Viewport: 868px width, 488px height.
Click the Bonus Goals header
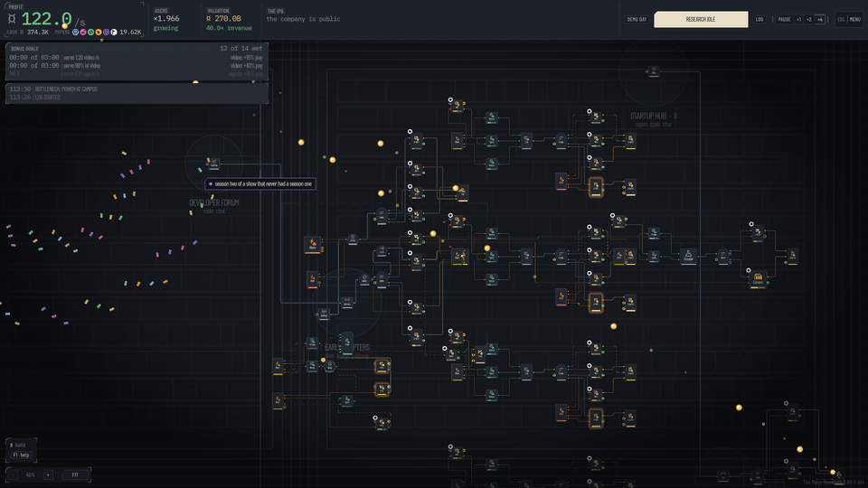(x=24, y=49)
